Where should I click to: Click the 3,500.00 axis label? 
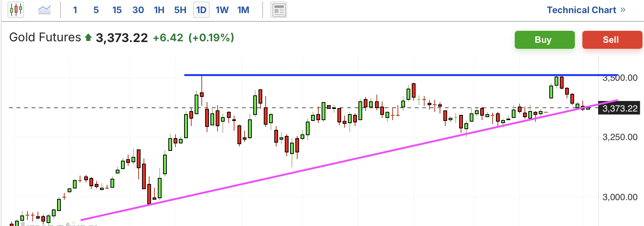pos(620,78)
